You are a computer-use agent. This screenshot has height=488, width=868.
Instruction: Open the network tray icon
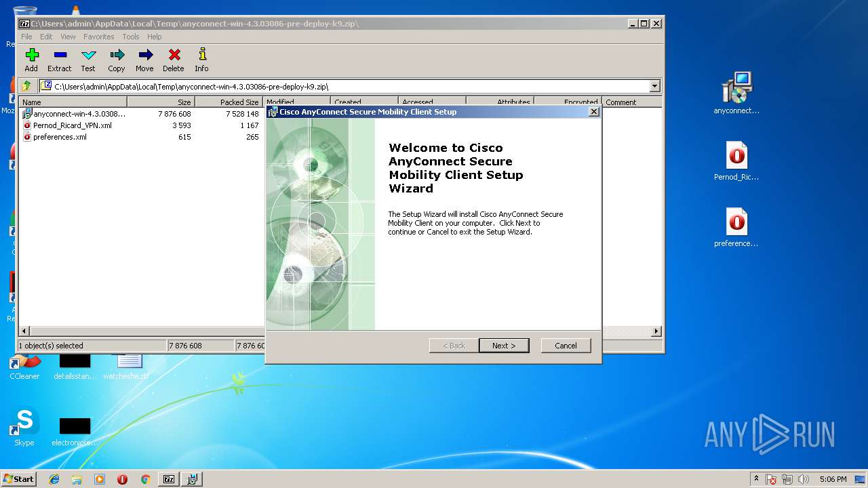click(x=788, y=479)
